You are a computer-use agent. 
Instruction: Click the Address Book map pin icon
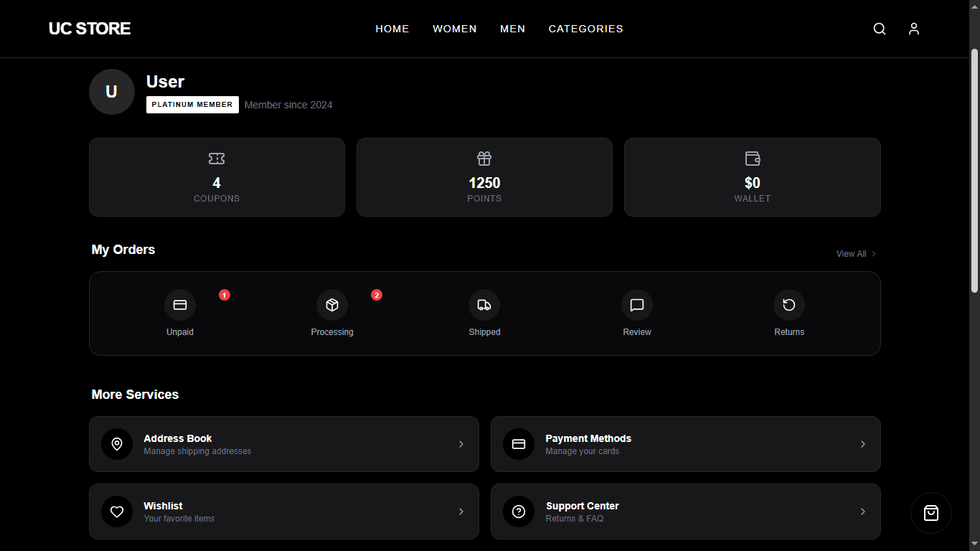click(117, 444)
